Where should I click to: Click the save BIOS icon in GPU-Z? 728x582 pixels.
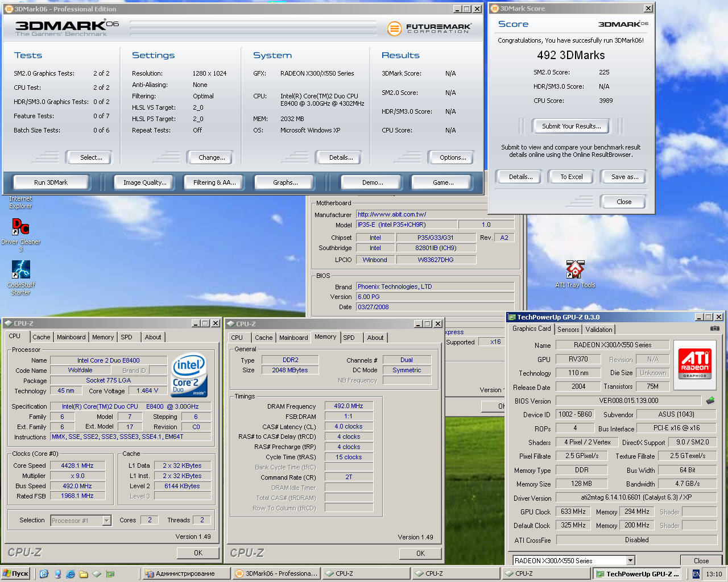tap(710, 400)
